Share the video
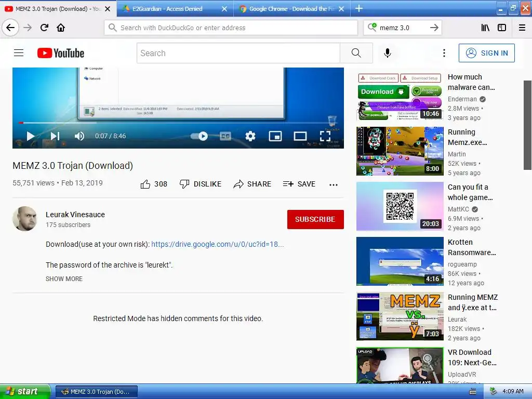Image resolution: width=532 pixels, height=399 pixels. coord(252,184)
